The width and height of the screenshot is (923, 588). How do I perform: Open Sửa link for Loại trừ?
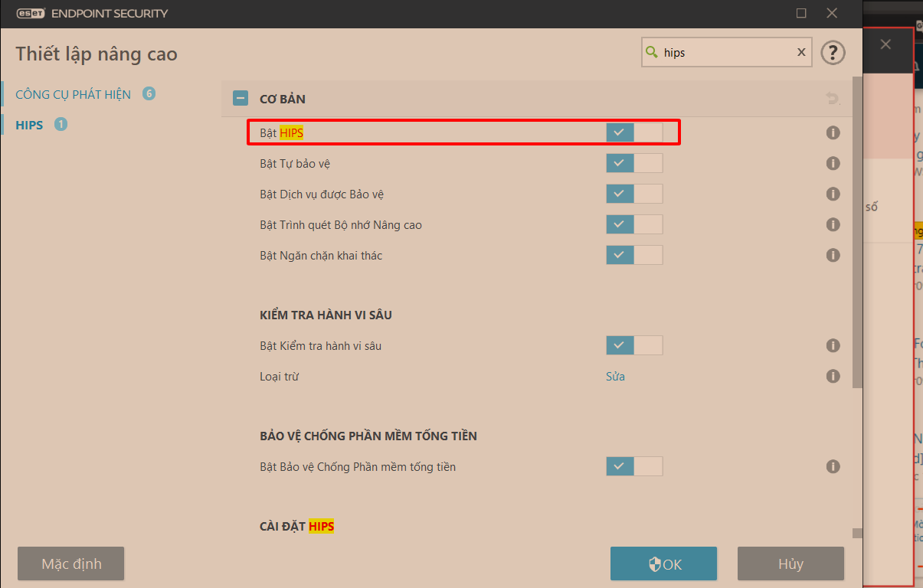(615, 376)
